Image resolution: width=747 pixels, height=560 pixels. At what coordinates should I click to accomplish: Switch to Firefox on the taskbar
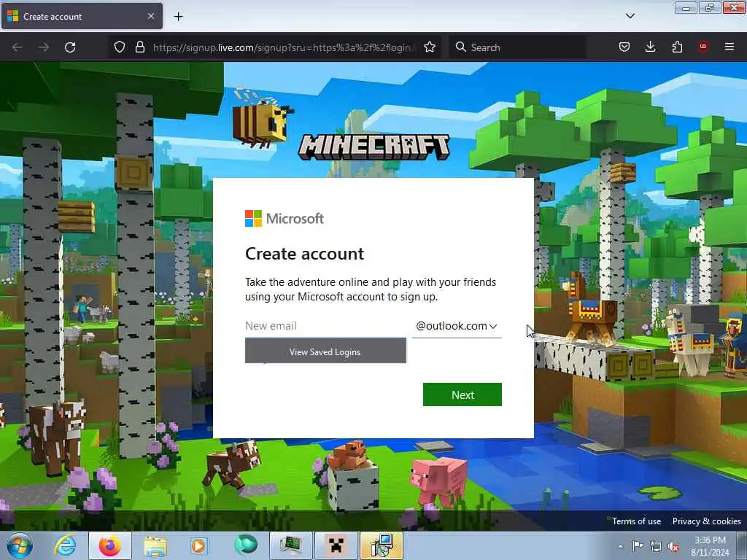click(x=110, y=545)
